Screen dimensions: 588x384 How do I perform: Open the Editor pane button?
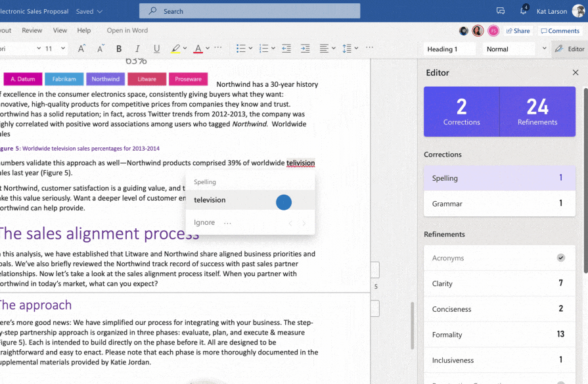[x=570, y=49]
